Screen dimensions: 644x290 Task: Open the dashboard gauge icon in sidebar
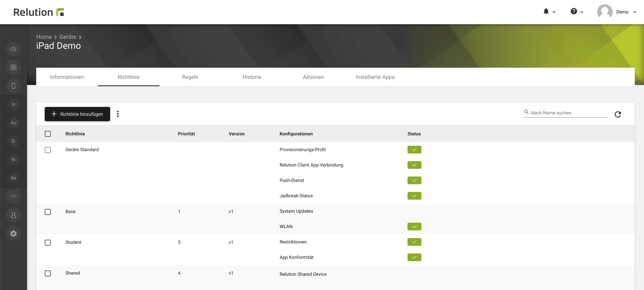[13, 49]
